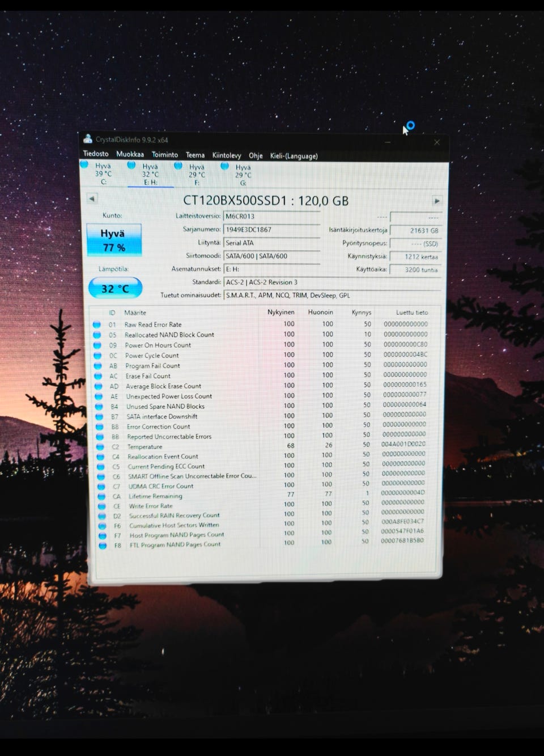Click the Siirtomoodi field SATA/600

[x=271, y=256]
